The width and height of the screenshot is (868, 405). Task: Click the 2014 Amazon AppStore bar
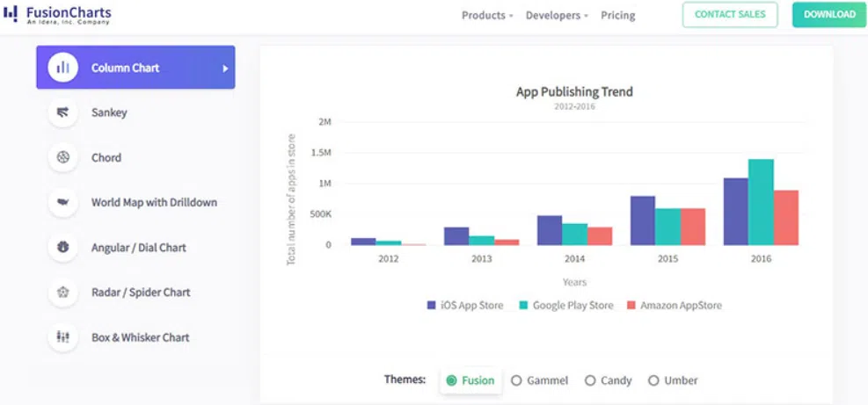[x=600, y=236]
